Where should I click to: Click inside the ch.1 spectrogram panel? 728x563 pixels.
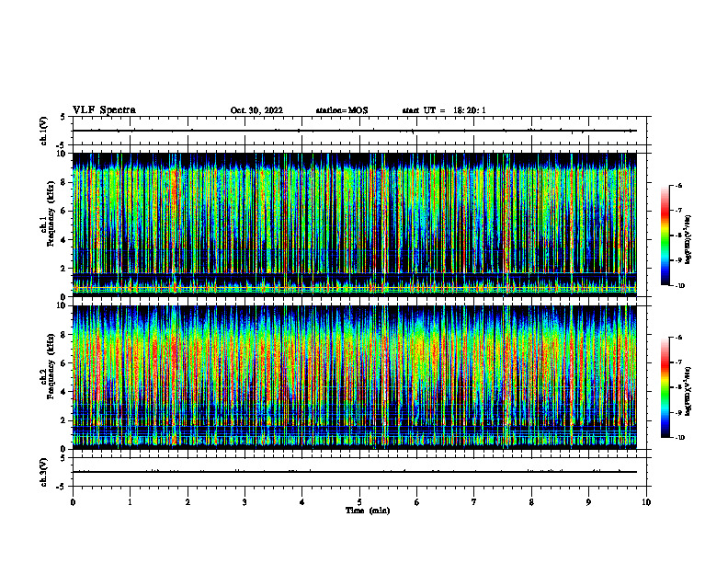(355, 224)
